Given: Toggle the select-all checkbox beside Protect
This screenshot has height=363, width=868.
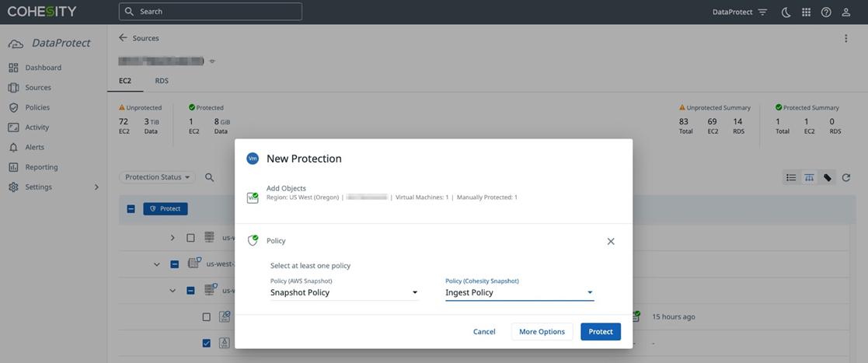Looking at the screenshot, I should [x=131, y=209].
